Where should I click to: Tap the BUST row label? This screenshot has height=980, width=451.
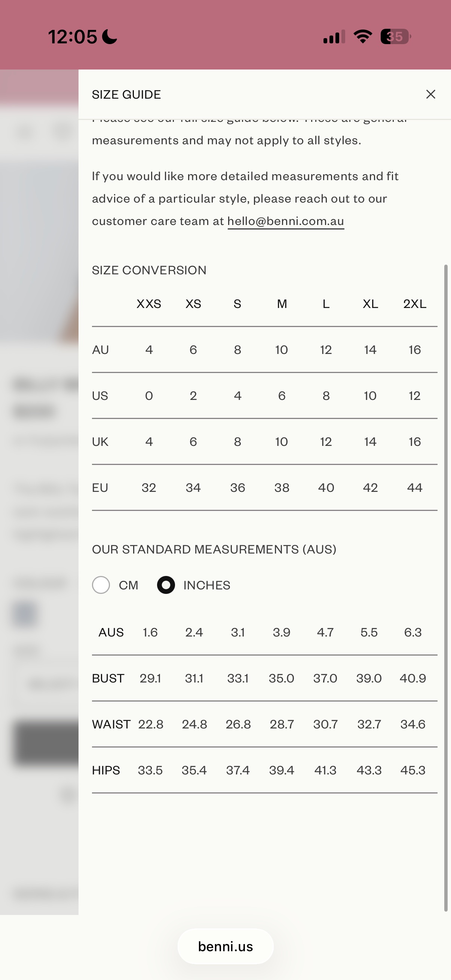108,678
